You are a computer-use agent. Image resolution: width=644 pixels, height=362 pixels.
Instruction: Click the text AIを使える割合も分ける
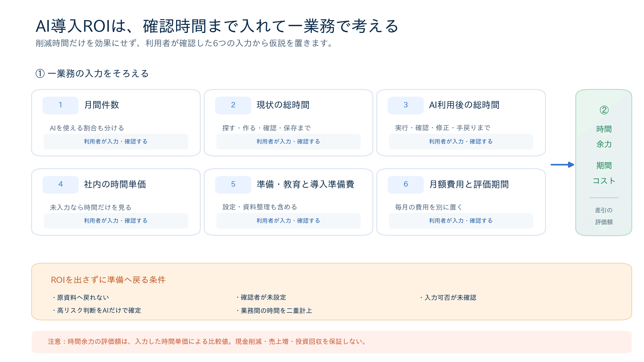87,128
